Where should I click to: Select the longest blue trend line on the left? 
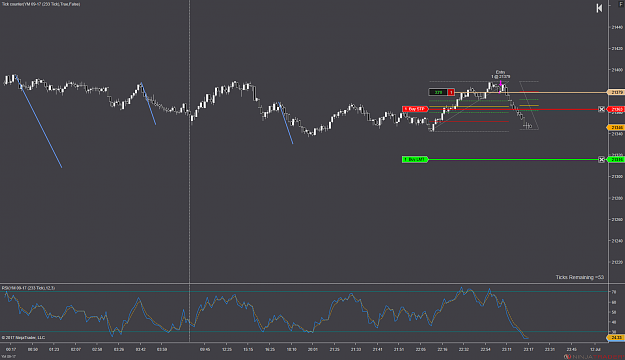(39, 122)
